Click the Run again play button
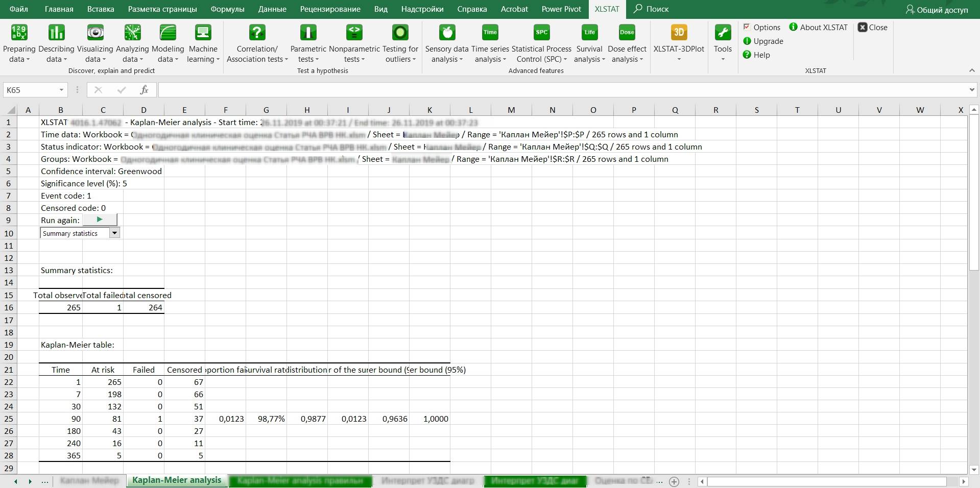 coord(100,219)
